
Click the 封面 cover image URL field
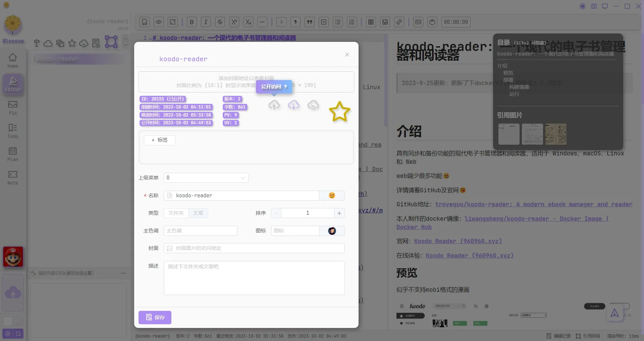pos(254,248)
